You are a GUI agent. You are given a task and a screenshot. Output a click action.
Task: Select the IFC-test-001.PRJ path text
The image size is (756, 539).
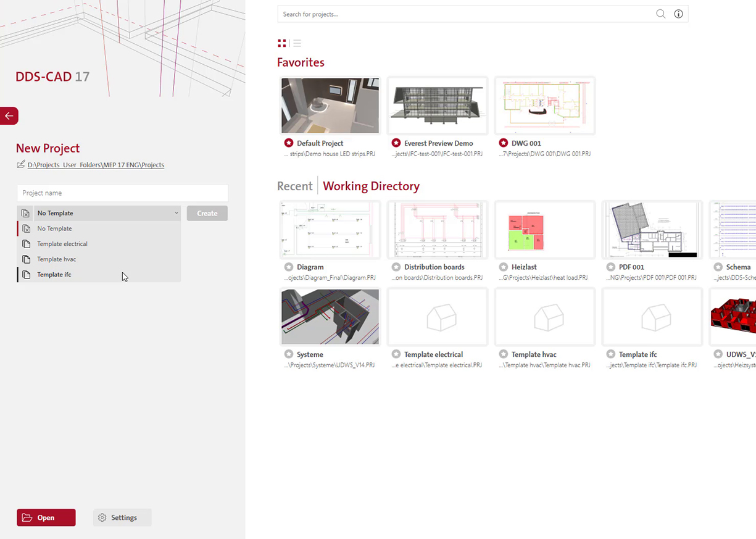[x=438, y=154]
